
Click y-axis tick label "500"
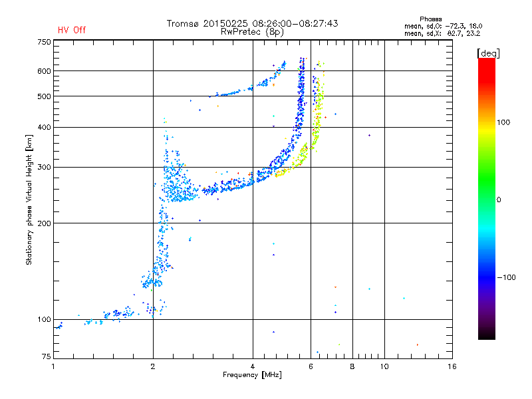tap(44, 96)
